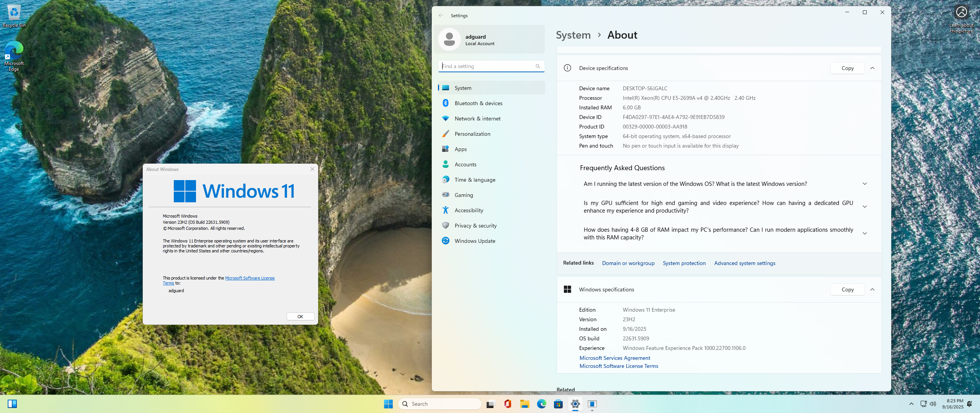
Task: Click OS build value 22631.5909
Action: [x=636, y=338]
